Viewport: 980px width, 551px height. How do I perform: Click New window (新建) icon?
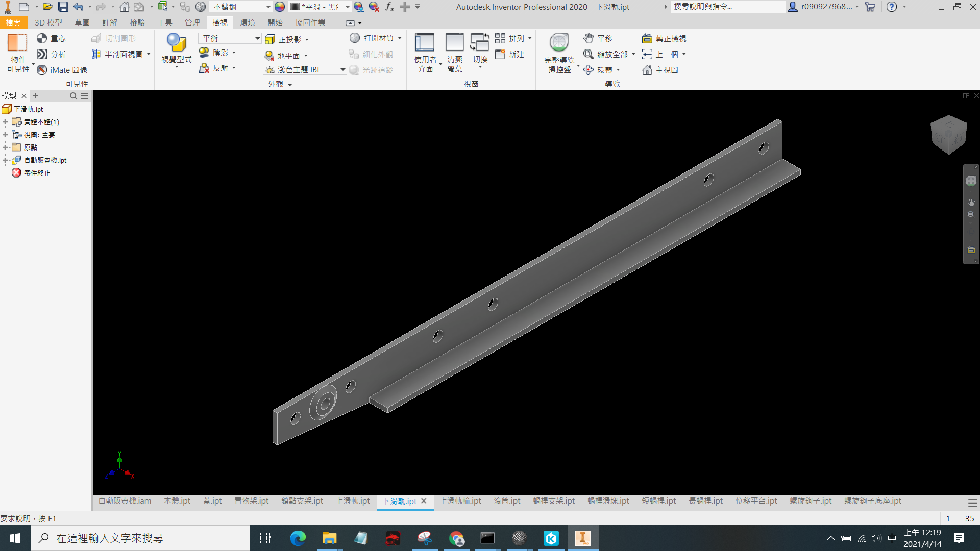tap(500, 54)
